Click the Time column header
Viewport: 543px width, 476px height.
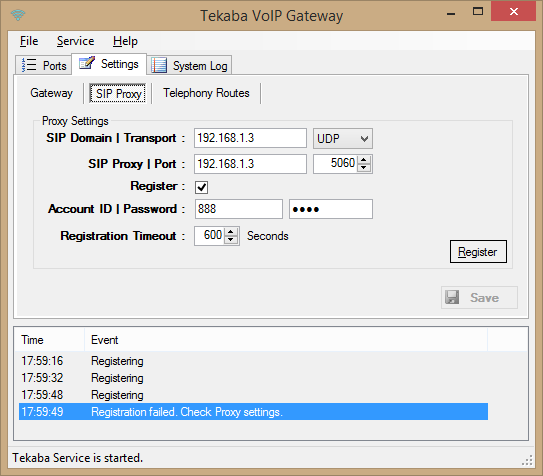pos(50,340)
